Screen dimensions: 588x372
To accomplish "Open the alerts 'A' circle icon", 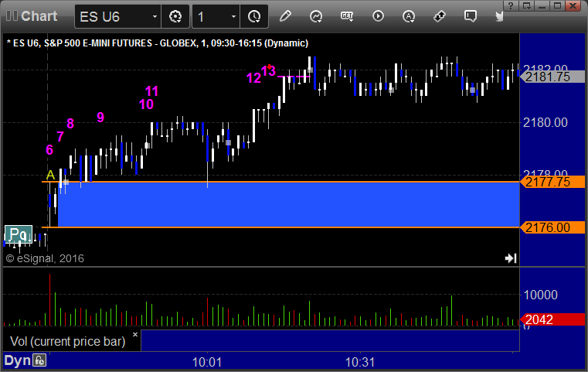I will (409, 16).
